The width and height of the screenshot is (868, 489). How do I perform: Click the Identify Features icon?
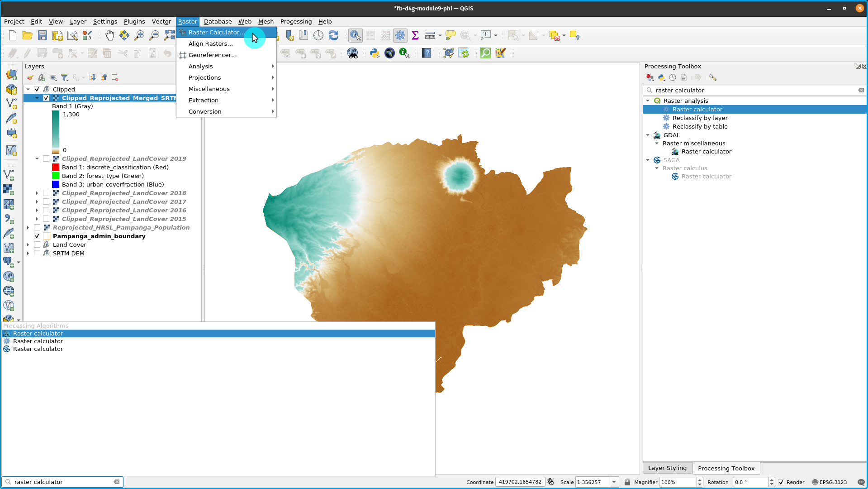coord(355,35)
